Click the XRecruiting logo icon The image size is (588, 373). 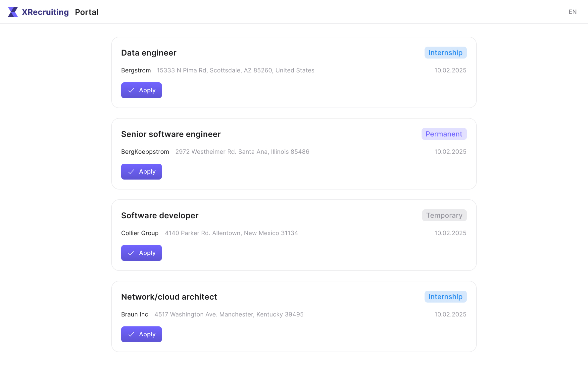tap(13, 12)
